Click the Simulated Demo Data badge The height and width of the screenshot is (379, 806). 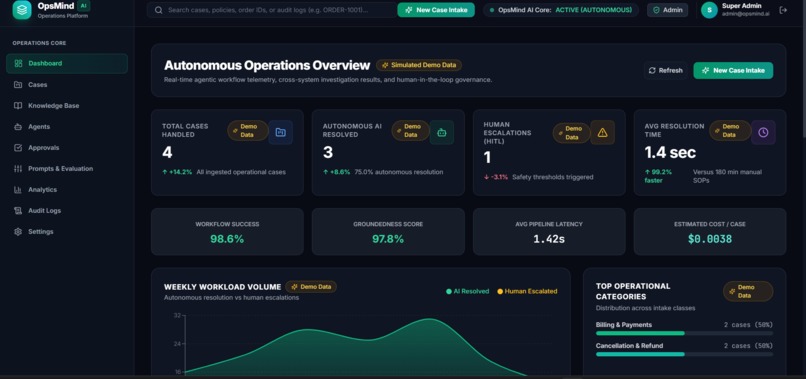click(419, 65)
